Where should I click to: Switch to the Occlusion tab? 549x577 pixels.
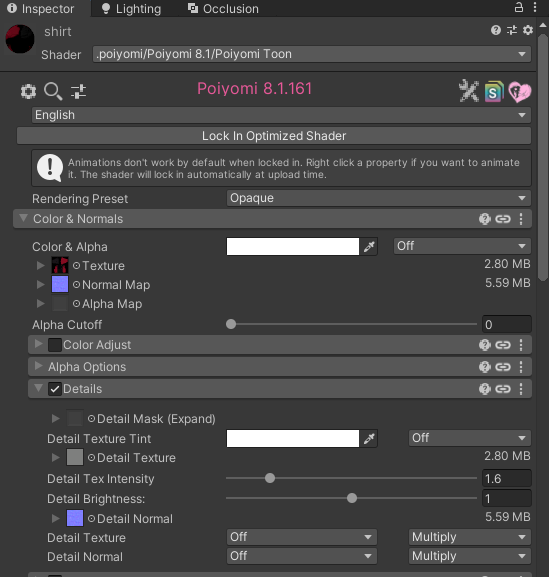click(223, 8)
